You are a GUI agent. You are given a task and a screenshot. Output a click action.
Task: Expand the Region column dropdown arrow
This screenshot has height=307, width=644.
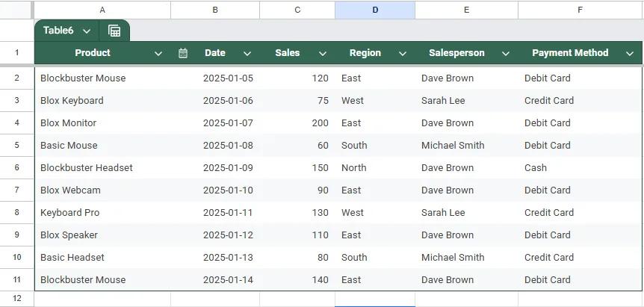(x=403, y=53)
